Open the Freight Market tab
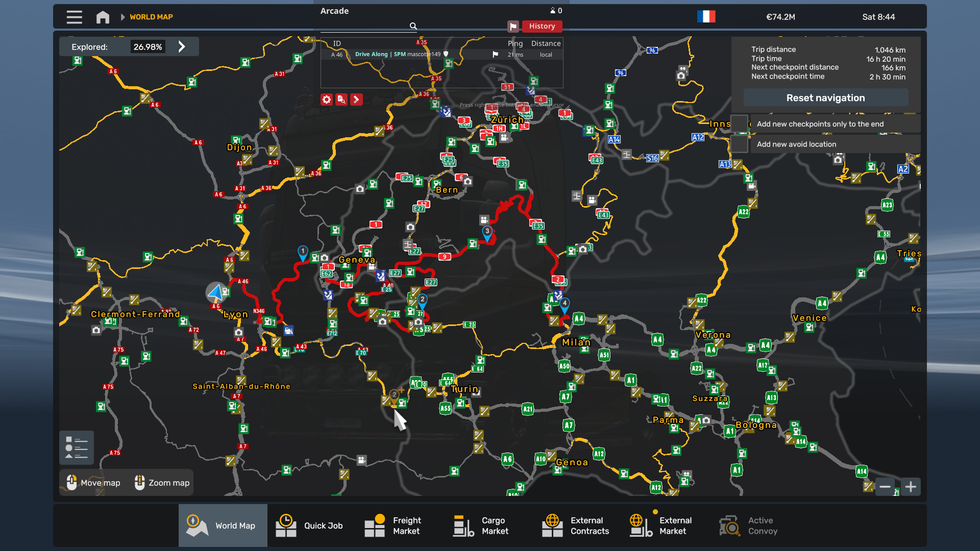Viewport: 980px width, 551px height. pos(400,525)
